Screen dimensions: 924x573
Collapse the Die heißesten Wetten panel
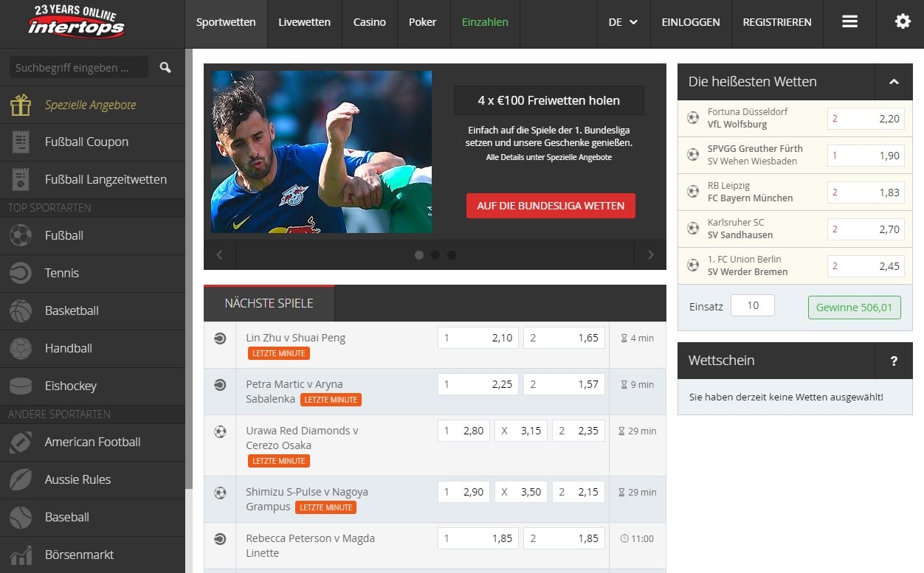pyautogui.click(x=894, y=82)
